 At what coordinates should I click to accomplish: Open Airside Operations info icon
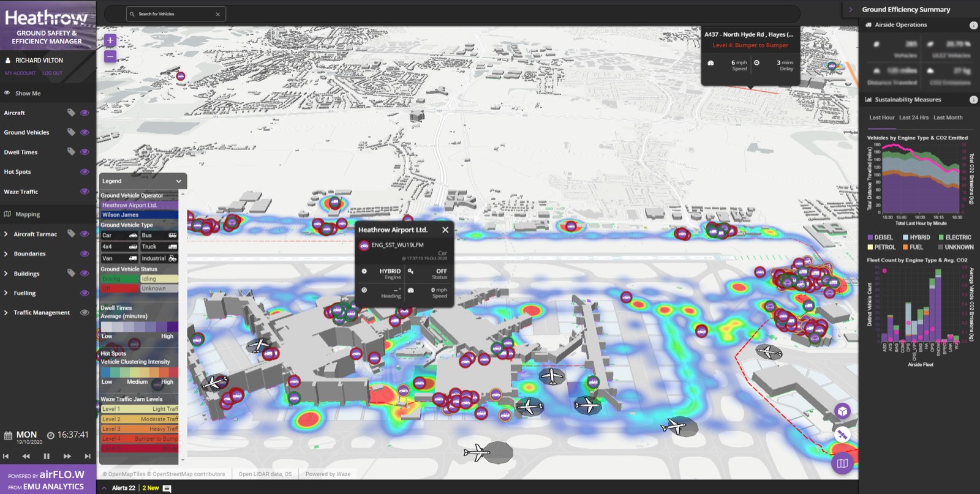point(973,25)
